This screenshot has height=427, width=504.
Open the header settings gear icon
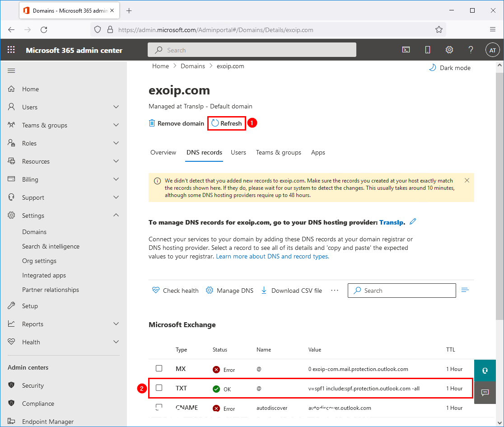[x=449, y=50]
